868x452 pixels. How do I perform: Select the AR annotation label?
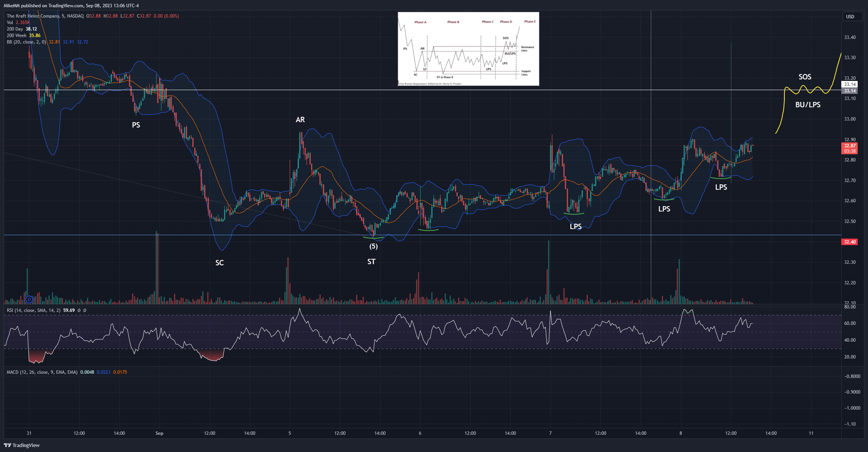[300, 120]
